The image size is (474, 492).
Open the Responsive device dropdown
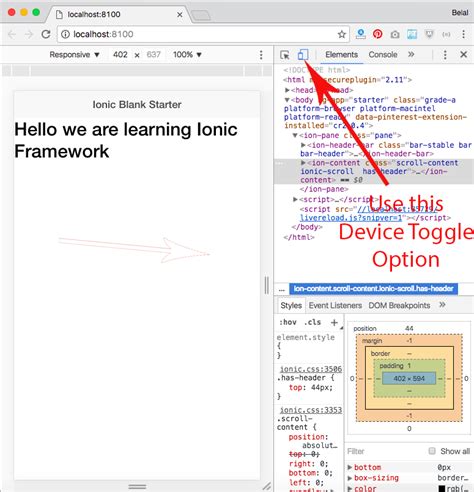74,55
